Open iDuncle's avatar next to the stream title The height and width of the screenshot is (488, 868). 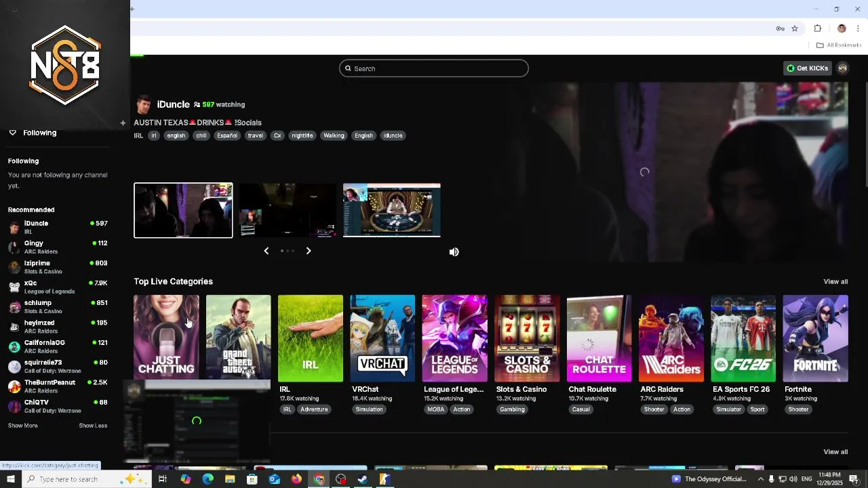(x=143, y=105)
